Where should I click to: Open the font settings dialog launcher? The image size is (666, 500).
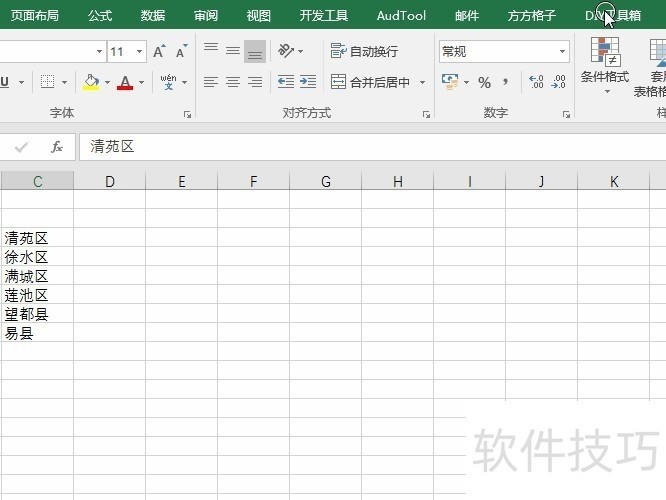[187, 114]
